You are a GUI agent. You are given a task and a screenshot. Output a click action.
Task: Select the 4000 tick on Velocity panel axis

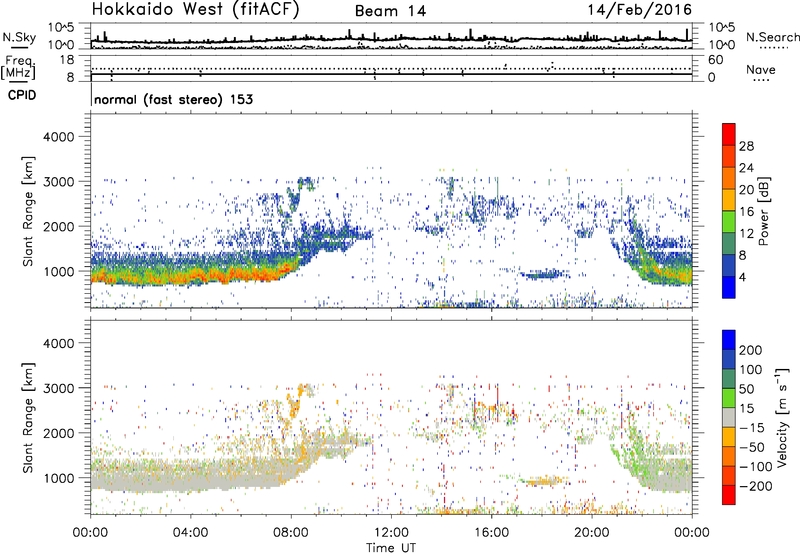58,343
